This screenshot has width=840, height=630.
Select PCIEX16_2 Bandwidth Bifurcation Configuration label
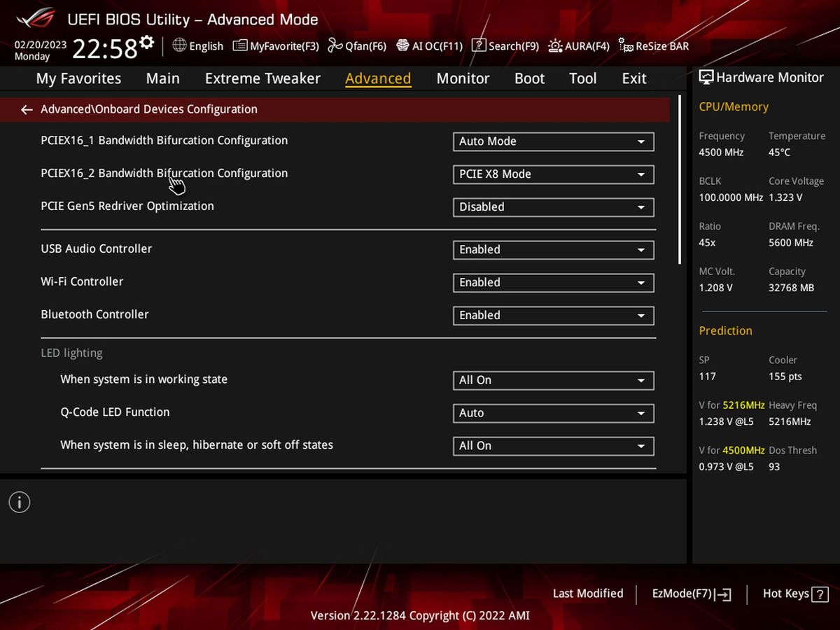point(164,174)
